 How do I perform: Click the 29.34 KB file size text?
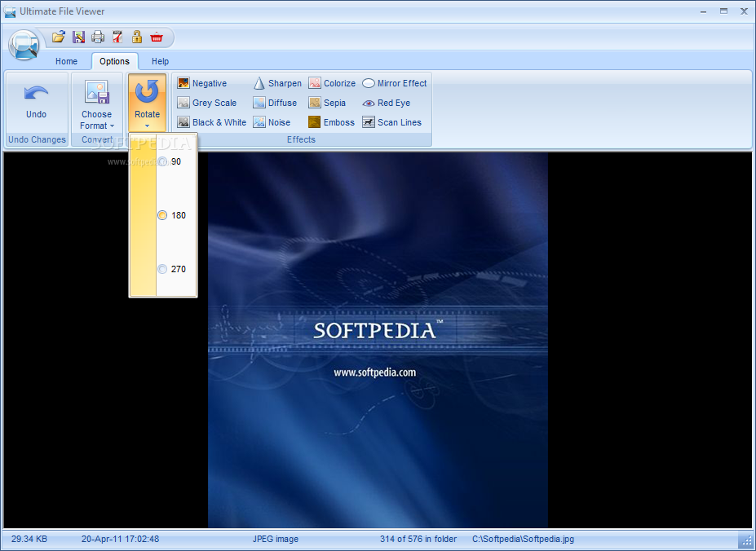tap(29, 539)
